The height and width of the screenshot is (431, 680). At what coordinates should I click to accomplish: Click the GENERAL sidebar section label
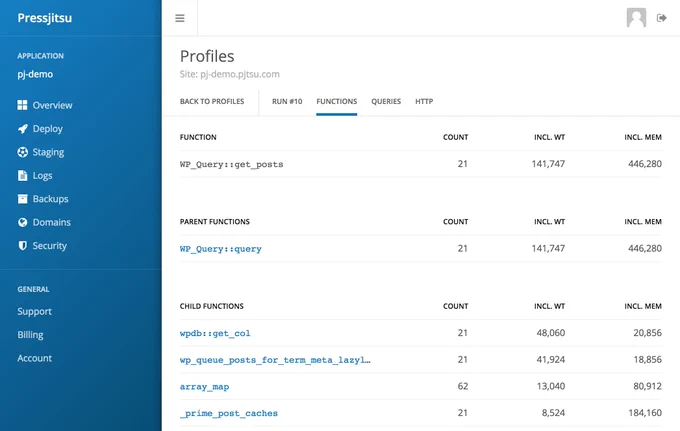33,289
